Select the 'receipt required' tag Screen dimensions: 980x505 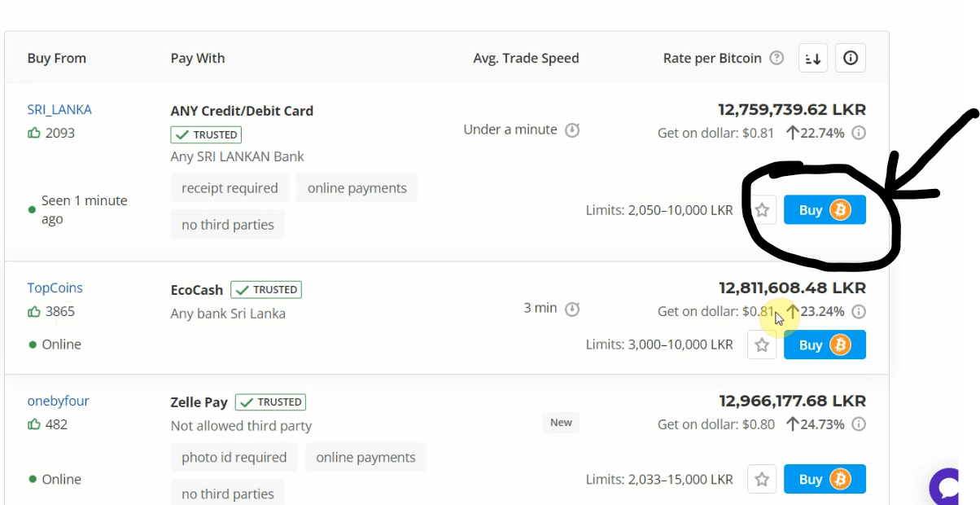230,188
